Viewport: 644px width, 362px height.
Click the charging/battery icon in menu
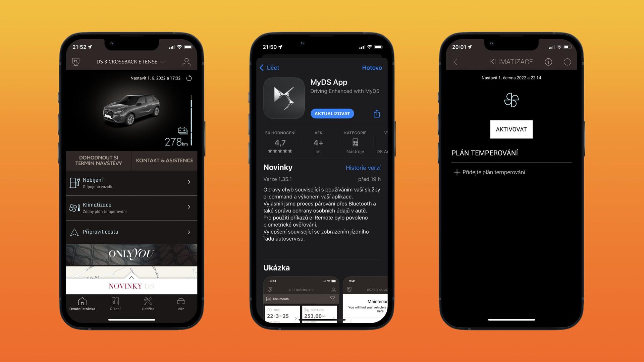75,182
